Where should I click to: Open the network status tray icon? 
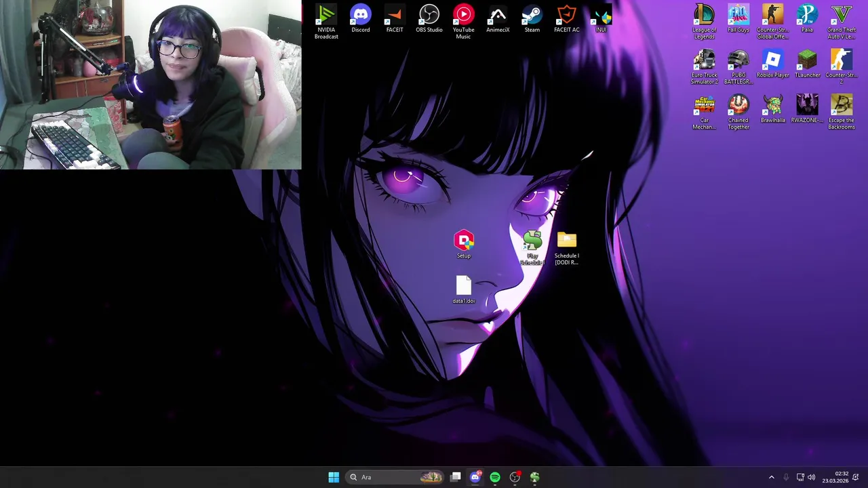(800, 477)
